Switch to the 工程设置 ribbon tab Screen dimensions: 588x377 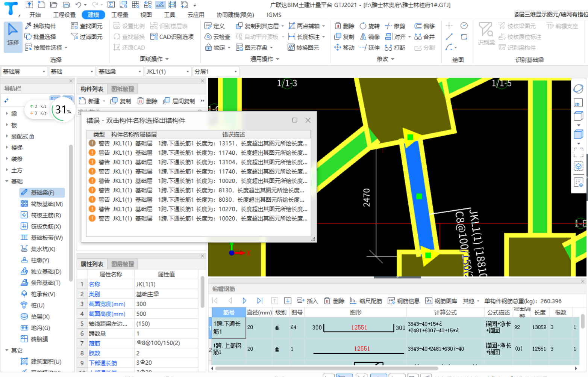64,15
